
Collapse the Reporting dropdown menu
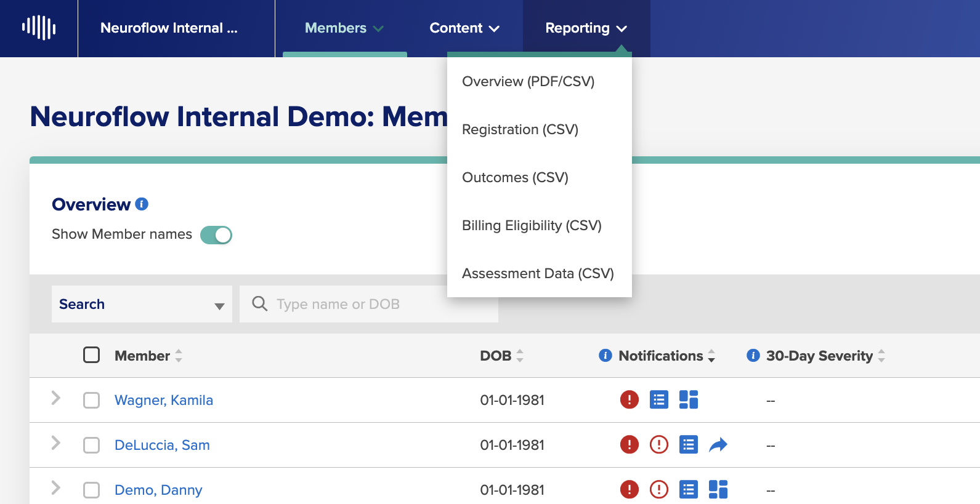(x=586, y=28)
